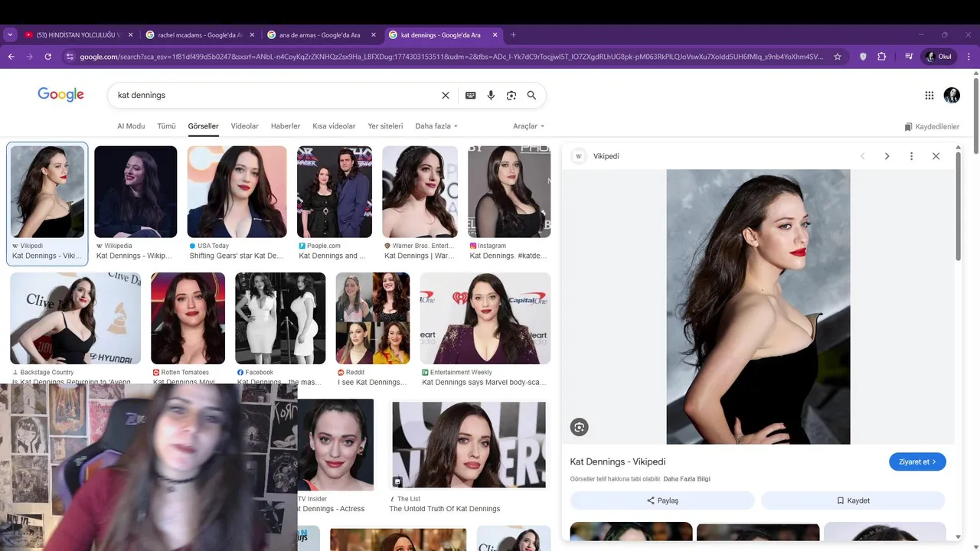The image size is (980, 551).
Task: Click the Google logo
Action: pyautogui.click(x=60, y=94)
